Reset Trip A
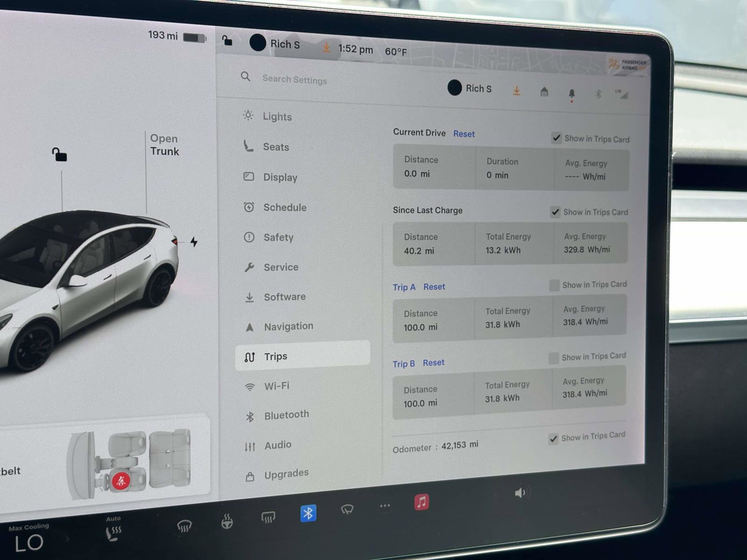Screen dimensions: 747x560 click(434, 287)
